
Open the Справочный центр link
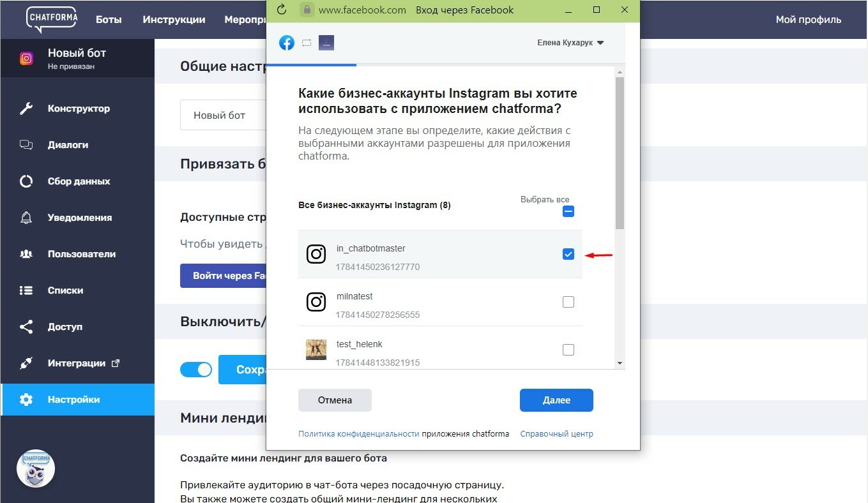[x=557, y=434]
